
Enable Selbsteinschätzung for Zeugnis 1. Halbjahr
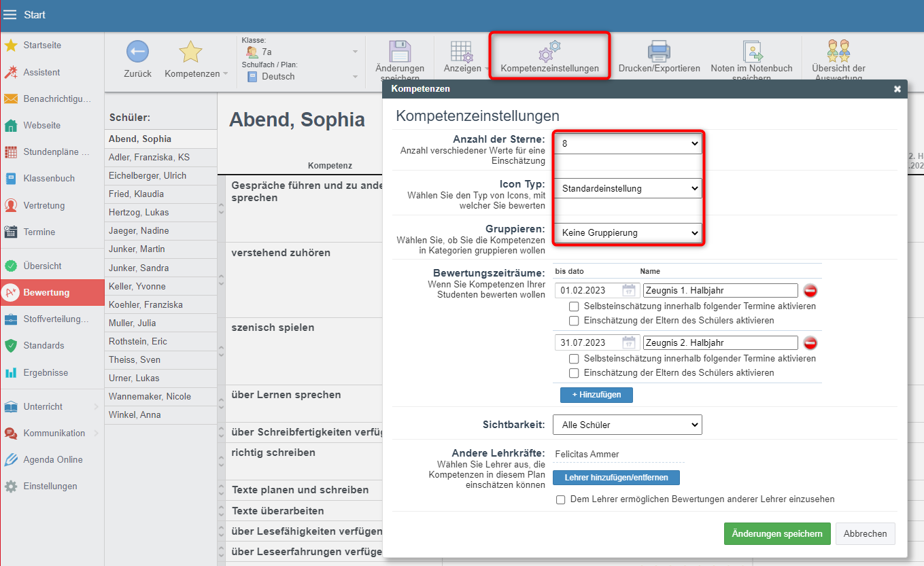(x=575, y=306)
